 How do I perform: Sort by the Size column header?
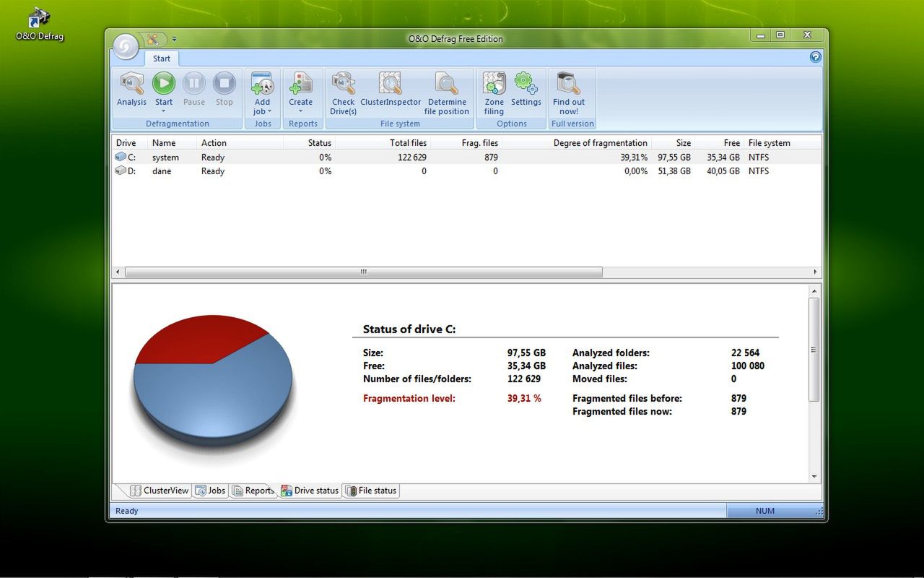click(674, 143)
